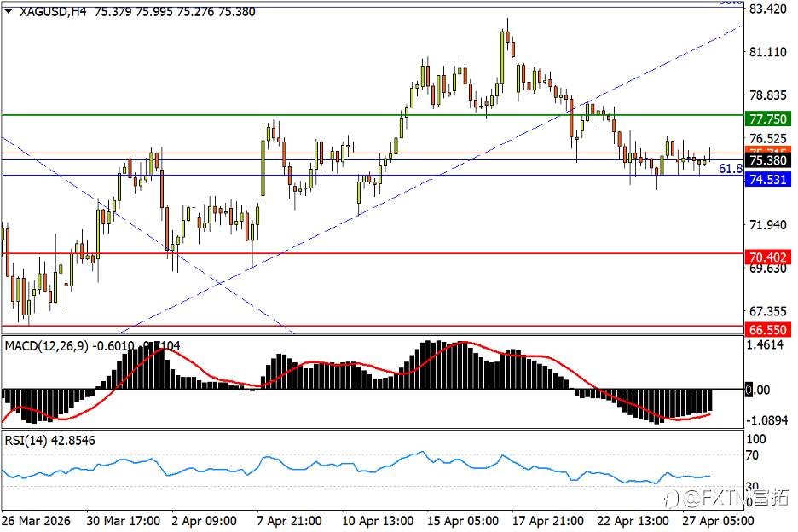Click the 7 Apr 21:00 time label
798x532 pixels.
289,521
